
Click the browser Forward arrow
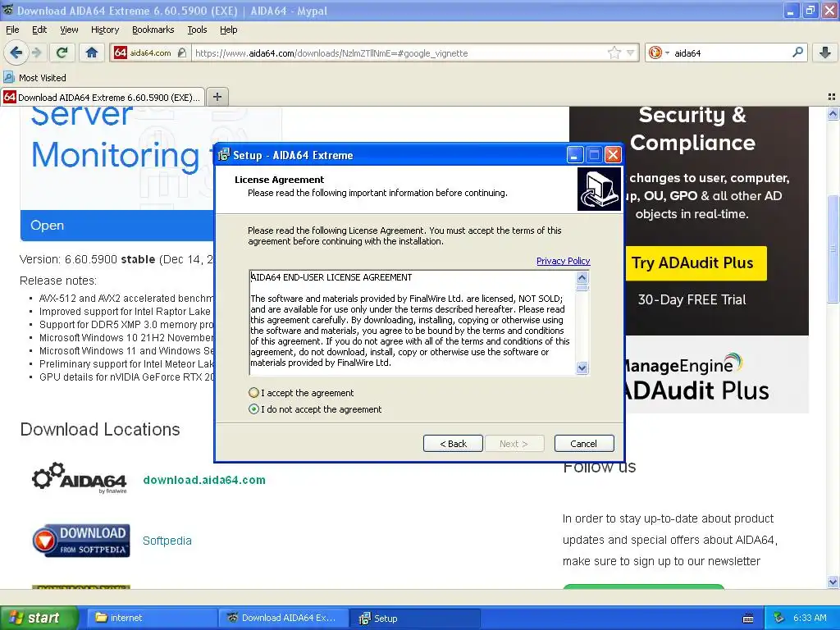pos(36,52)
